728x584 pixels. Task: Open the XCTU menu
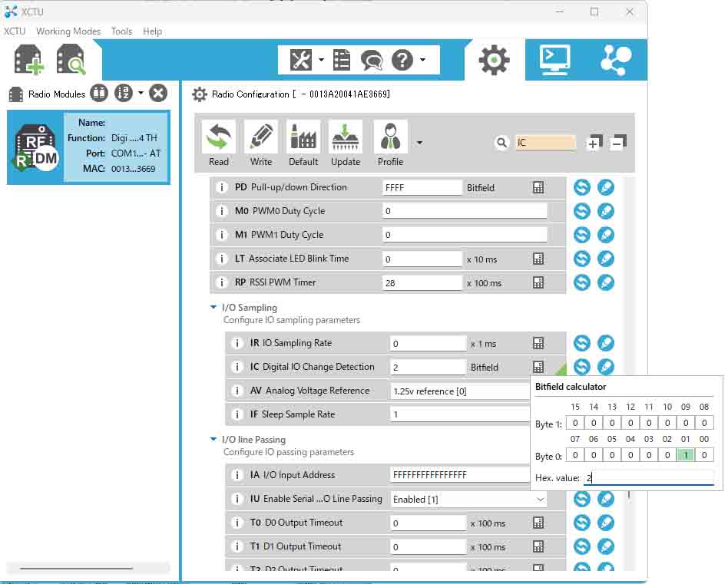[x=15, y=31]
